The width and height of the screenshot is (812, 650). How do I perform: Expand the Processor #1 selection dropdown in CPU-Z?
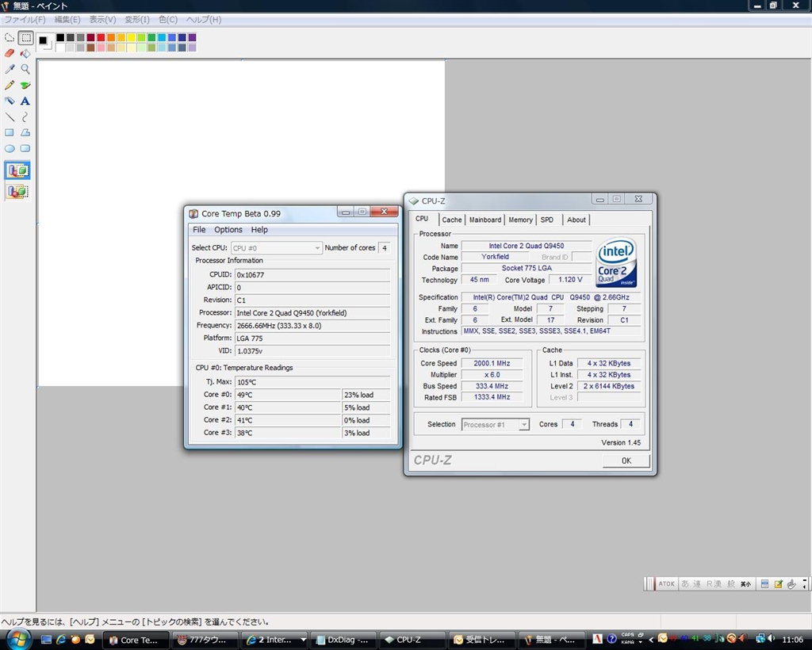coord(523,425)
